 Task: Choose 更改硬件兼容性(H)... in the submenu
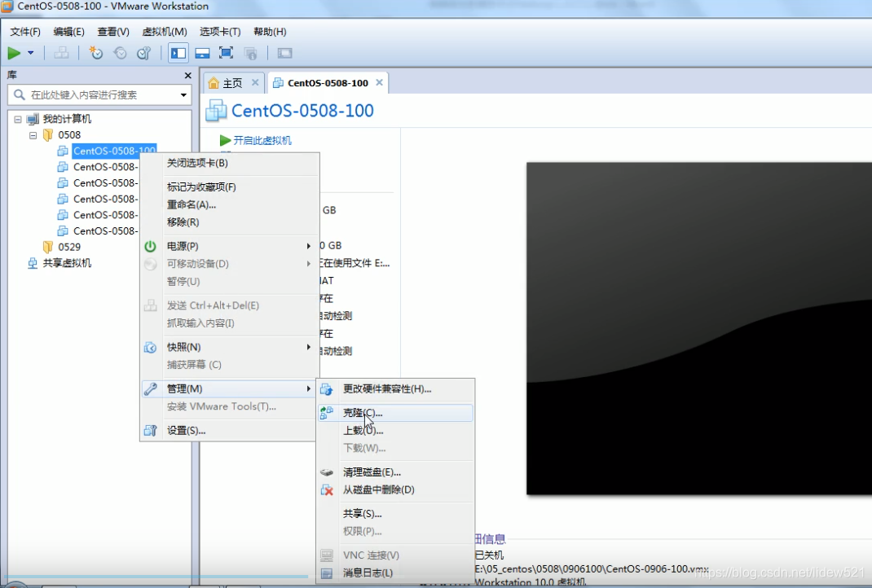(395, 388)
